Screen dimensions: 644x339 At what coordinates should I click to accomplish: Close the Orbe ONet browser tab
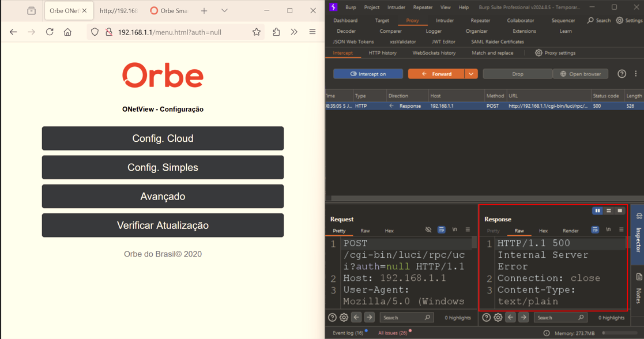(x=85, y=11)
